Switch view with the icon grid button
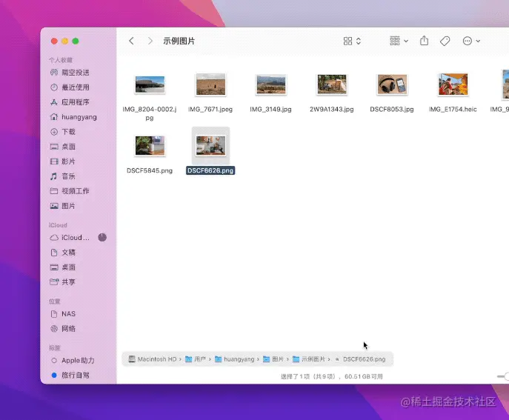Image resolution: width=509 pixels, height=420 pixels. (x=347, y=41)
